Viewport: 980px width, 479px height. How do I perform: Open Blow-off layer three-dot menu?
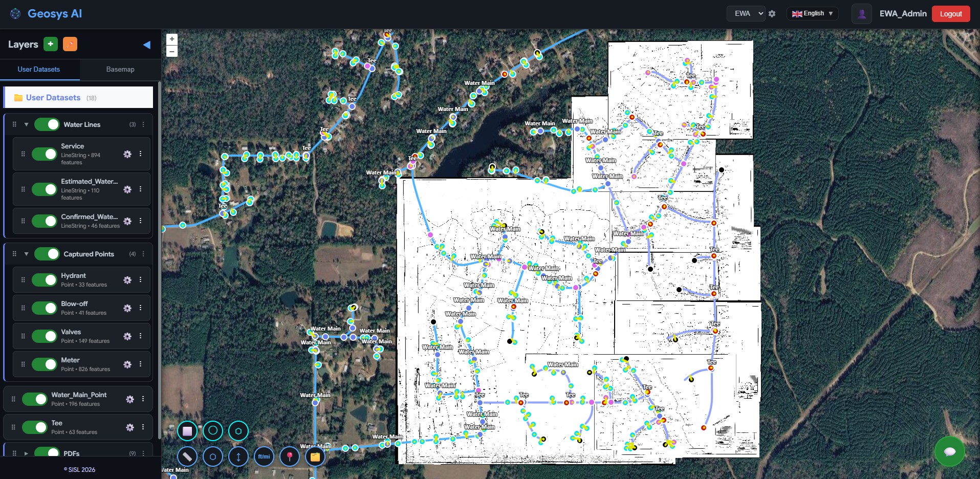[x=140, y=308]
